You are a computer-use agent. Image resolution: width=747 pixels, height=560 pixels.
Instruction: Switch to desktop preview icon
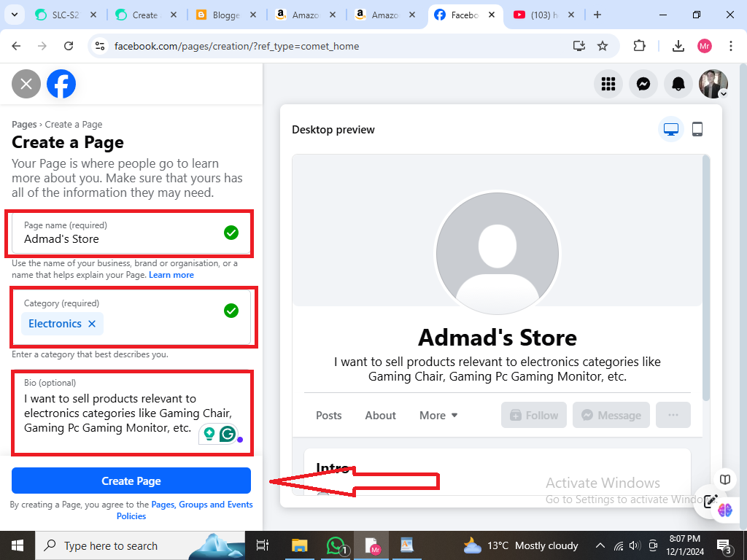(x=671, y=129)
